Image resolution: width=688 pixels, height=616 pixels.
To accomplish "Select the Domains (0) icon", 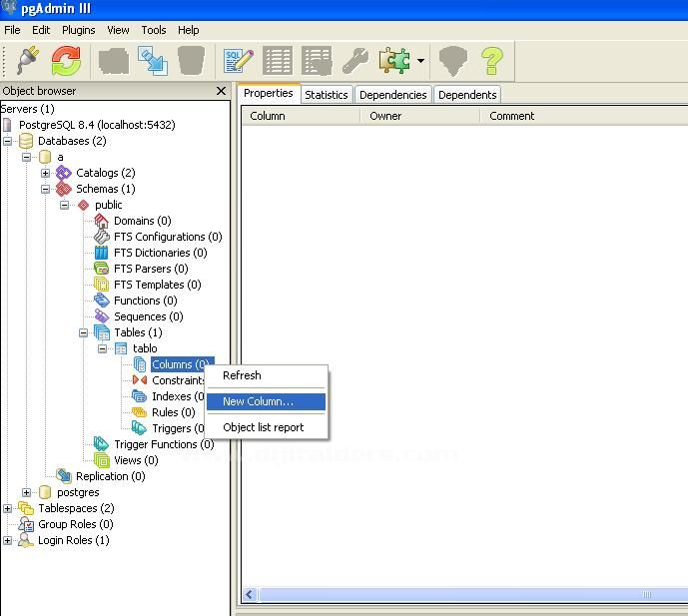I will click(102, 221).
